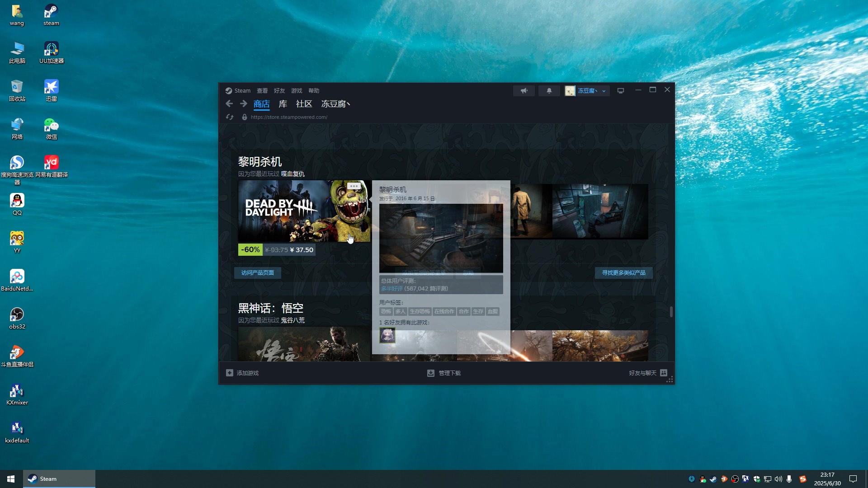Open the 网易有道翻译 desktop icon
This screenshot has width=868, height=488.
click(52, 167)
